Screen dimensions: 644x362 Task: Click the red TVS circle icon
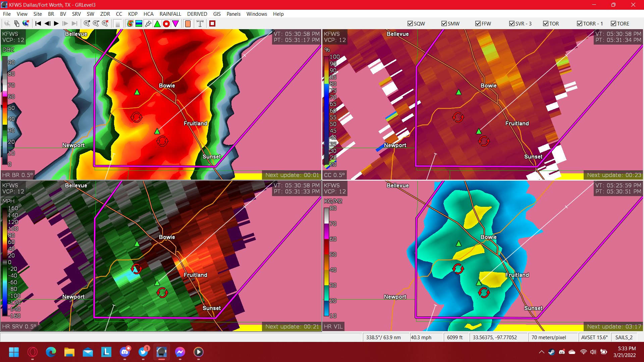166,23
